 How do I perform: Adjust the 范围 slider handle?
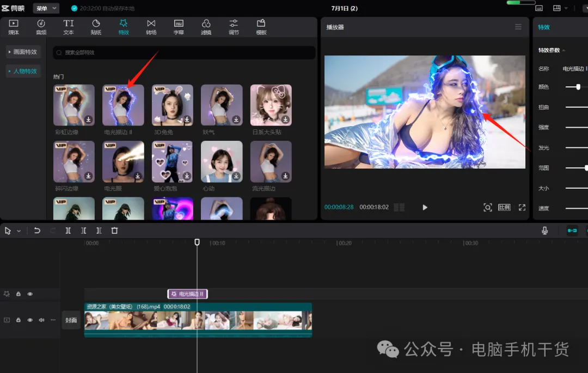click(x=586, y=168)
